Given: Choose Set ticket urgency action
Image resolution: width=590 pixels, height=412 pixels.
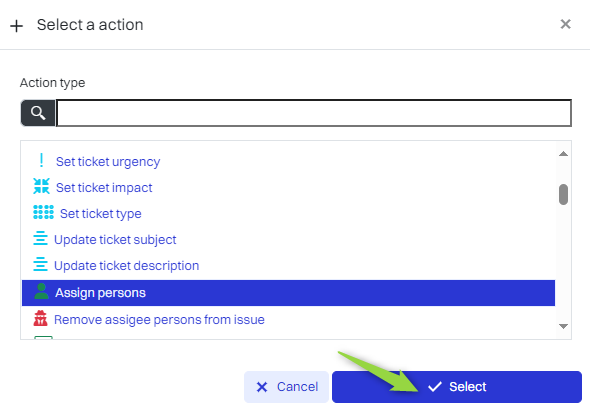Looking at the screenshot, I should (x=108, y=162).
